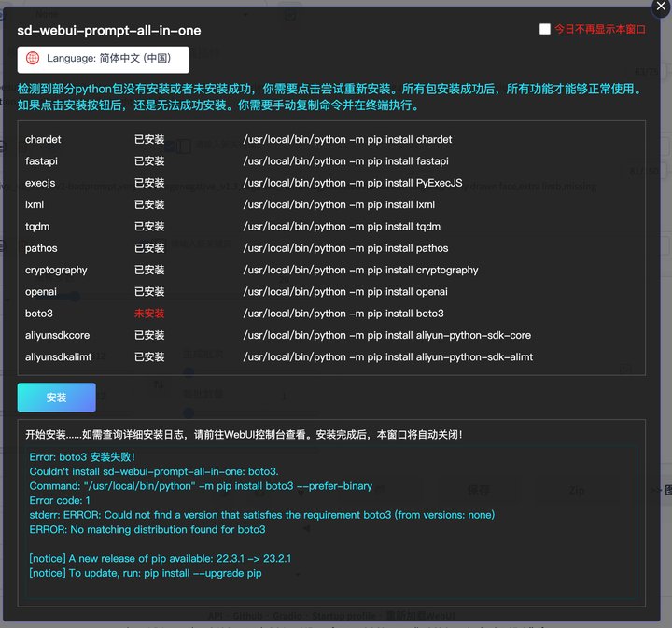The width and height of the screenshot is (672, 628).
Task: Click the 已安装 status in the openai row
Action: click(149, 292)
